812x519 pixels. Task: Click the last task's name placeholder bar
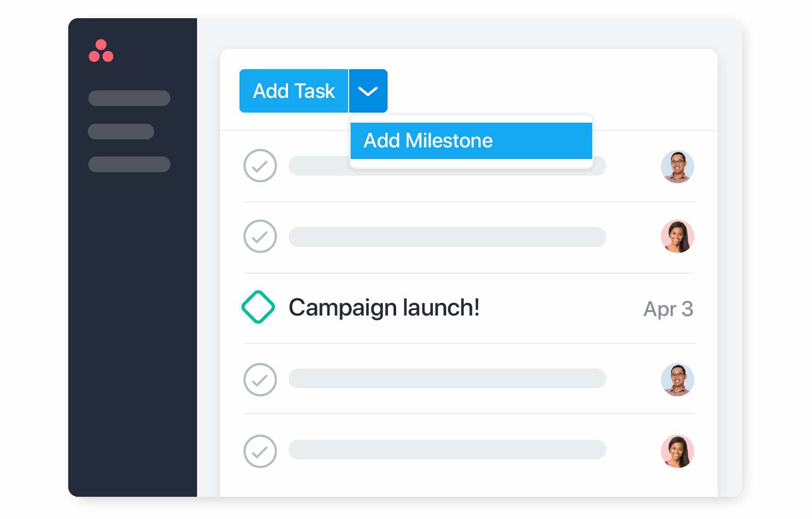pos(447,449)
